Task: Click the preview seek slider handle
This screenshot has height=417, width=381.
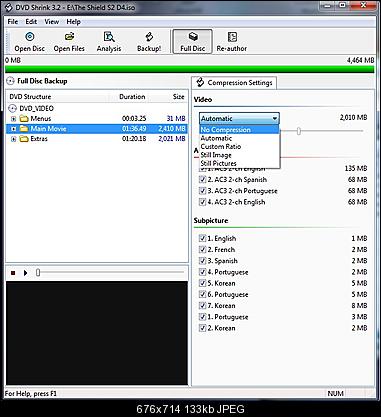Action: click(x=38, y=273)
